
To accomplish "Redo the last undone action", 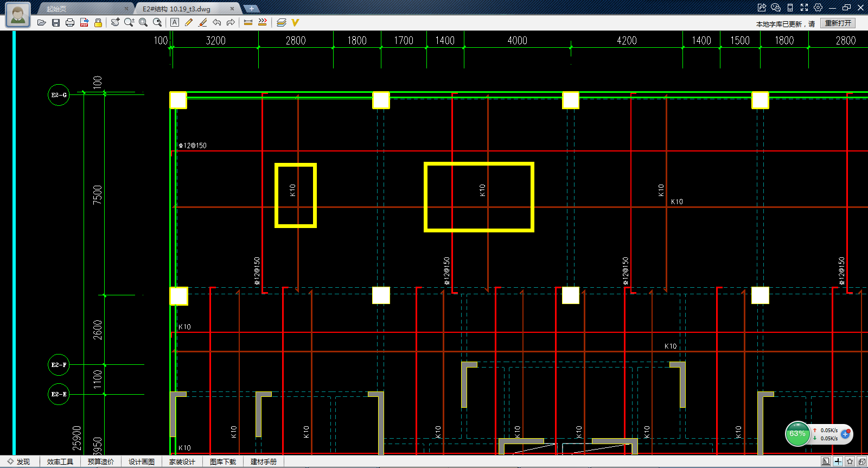I will 231,22.
